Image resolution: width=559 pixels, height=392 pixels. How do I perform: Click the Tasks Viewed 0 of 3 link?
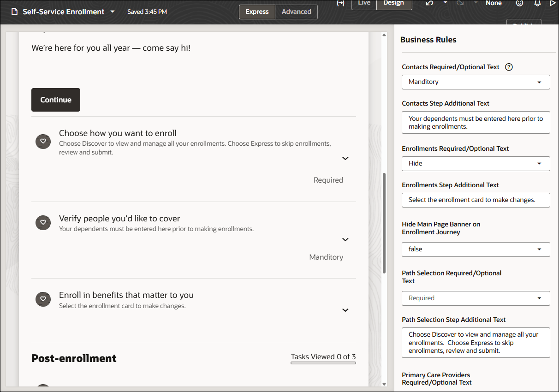[323, 356]
